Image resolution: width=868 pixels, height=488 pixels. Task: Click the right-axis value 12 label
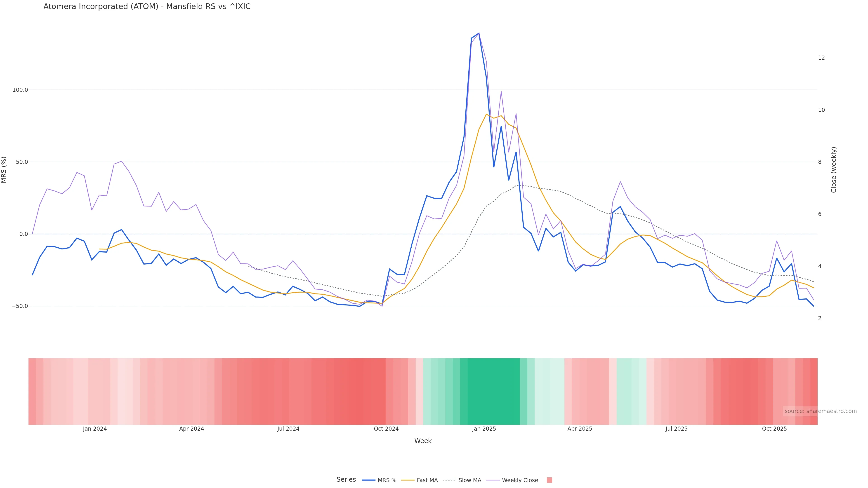tap(821, 58)
